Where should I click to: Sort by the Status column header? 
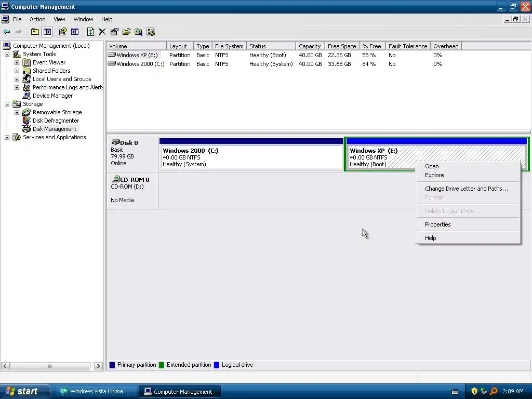click(x=271, y=46)
